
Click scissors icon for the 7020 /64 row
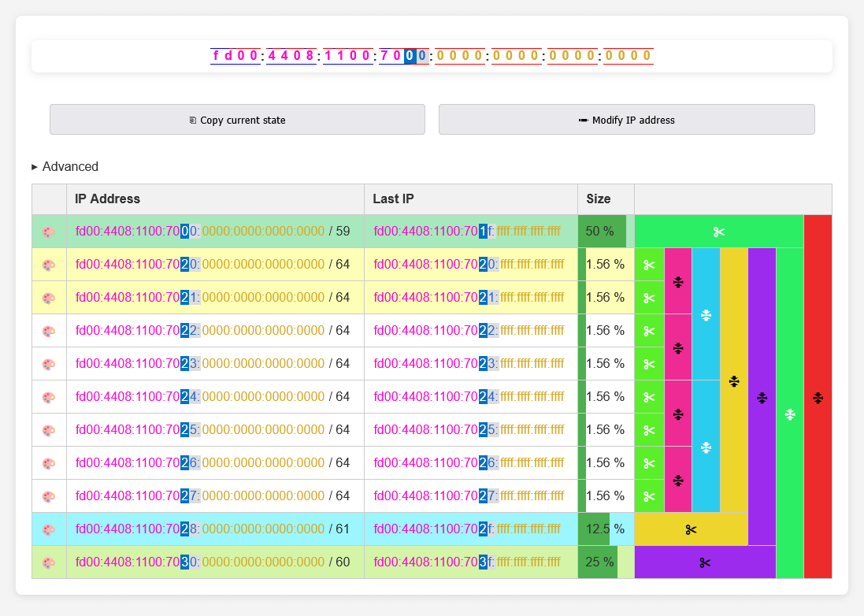click(x=649, y=265)
